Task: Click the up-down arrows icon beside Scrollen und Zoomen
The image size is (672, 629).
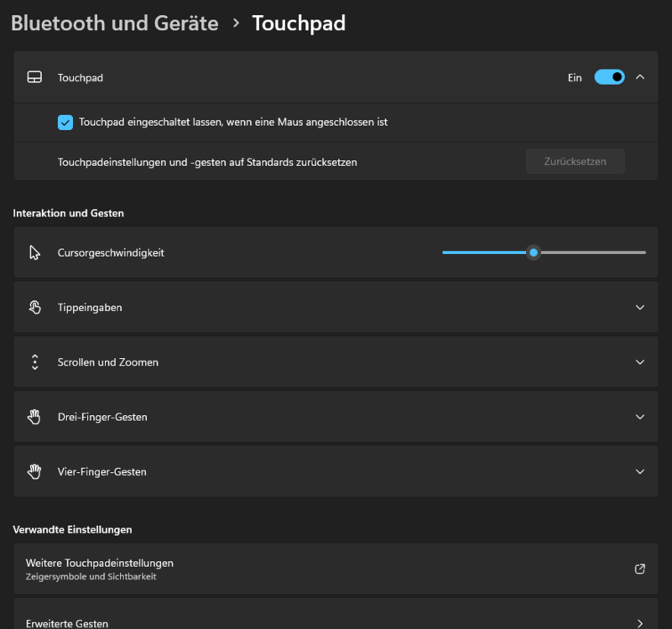Action: (34, 362)
